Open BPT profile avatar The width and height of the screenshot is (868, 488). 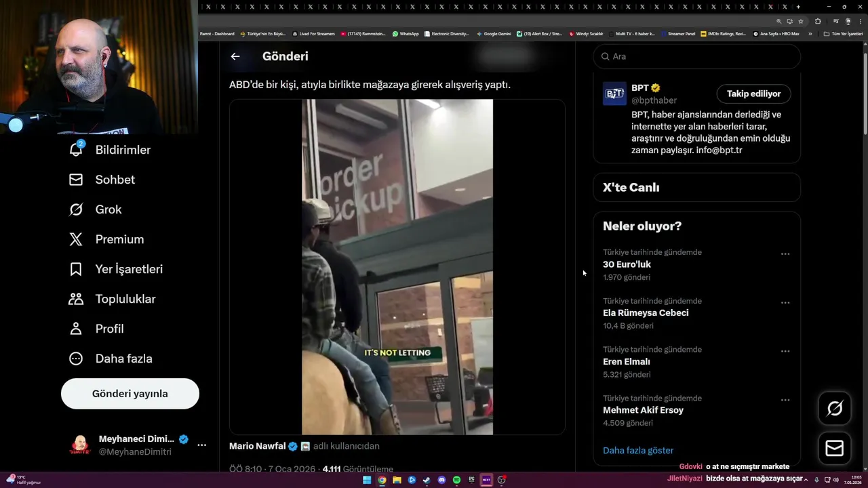coord(614,94)
